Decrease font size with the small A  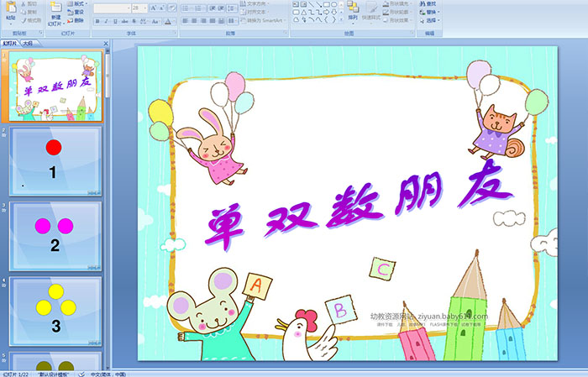tap(162, 8)
